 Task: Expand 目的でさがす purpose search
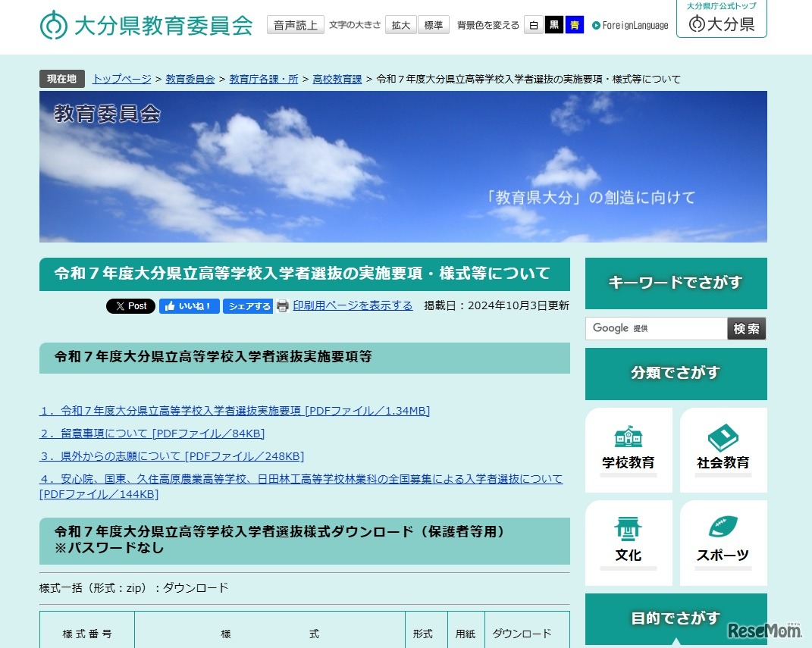(676, 618)
